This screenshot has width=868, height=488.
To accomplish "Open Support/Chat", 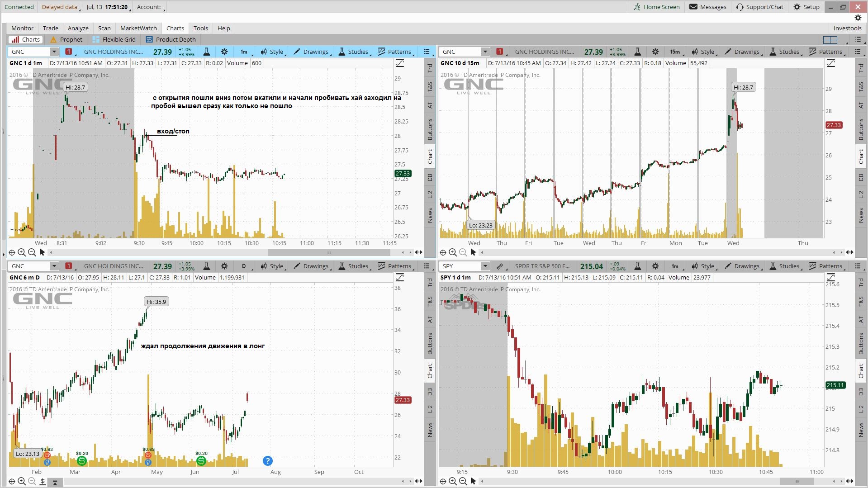I will pos(760,7).
